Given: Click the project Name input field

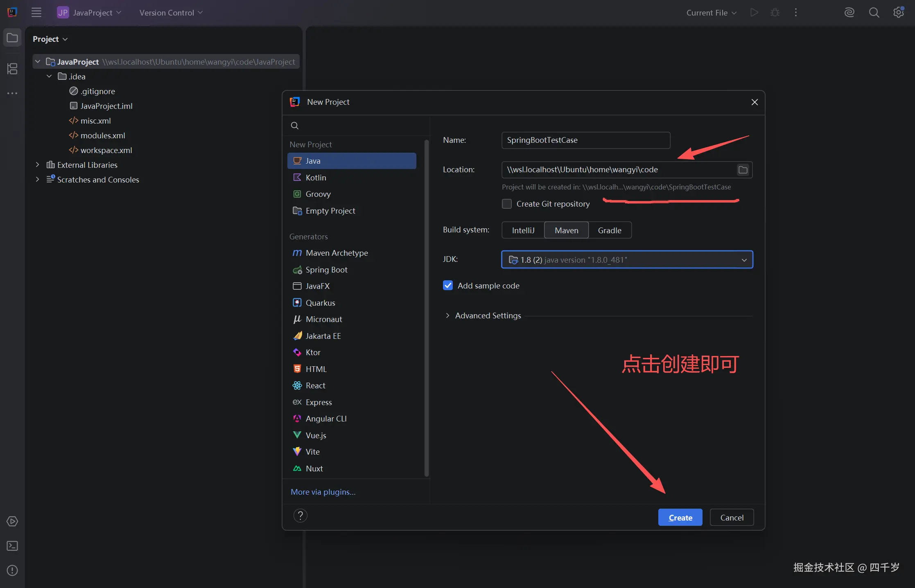Looking at the screenshot, I should 585,140.
